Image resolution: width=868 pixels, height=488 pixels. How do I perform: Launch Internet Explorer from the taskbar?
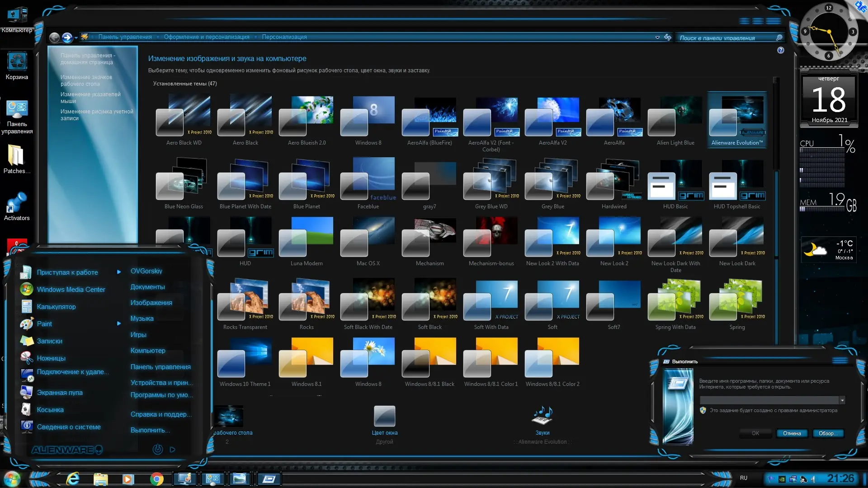[73, 479]
